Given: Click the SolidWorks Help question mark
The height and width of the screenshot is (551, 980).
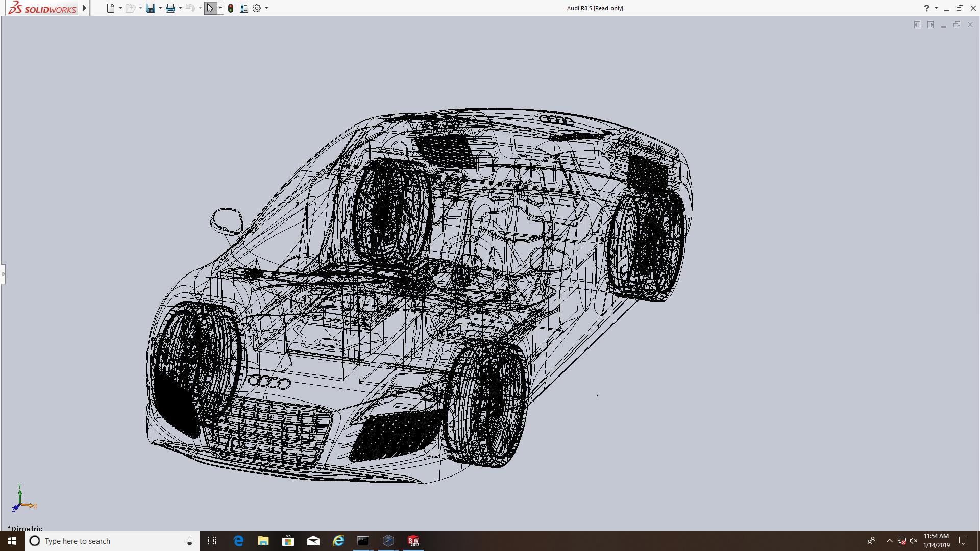Looking at the screenshot, I should (926, 8).
